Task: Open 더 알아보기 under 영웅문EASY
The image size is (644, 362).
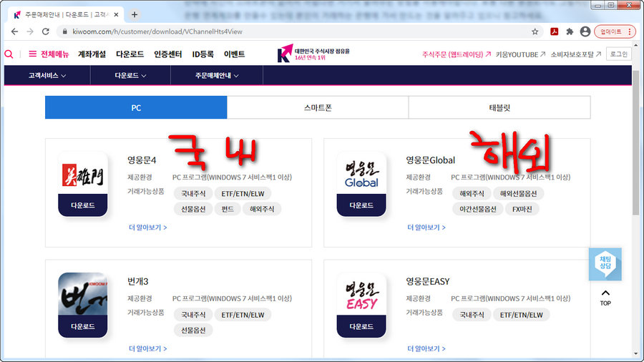Action: pos(426,348)
